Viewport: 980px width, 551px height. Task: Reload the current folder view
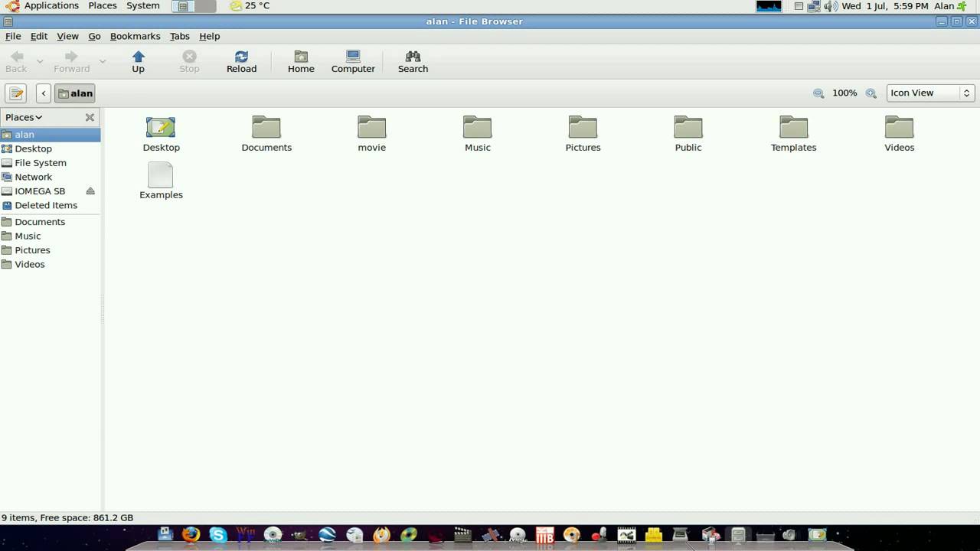(x=241, y=61)
